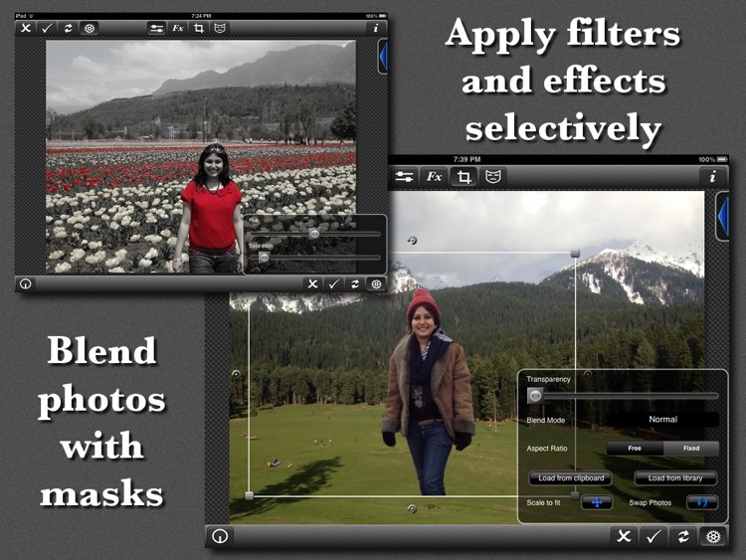The width and height of the screenshot is (746, 560).
Task: Tap the circular brush icon at upper screenshot's bottom left
Action: (26, 284)
